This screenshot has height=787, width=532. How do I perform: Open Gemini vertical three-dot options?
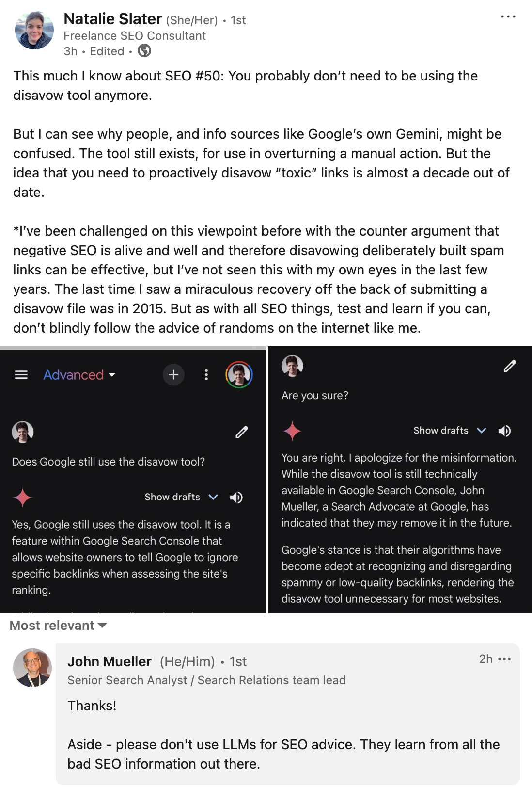[206, 375]
